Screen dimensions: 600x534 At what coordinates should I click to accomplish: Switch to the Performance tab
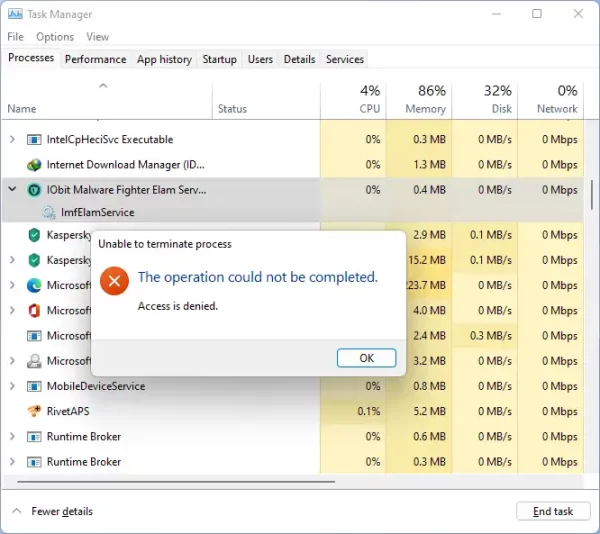95,59
